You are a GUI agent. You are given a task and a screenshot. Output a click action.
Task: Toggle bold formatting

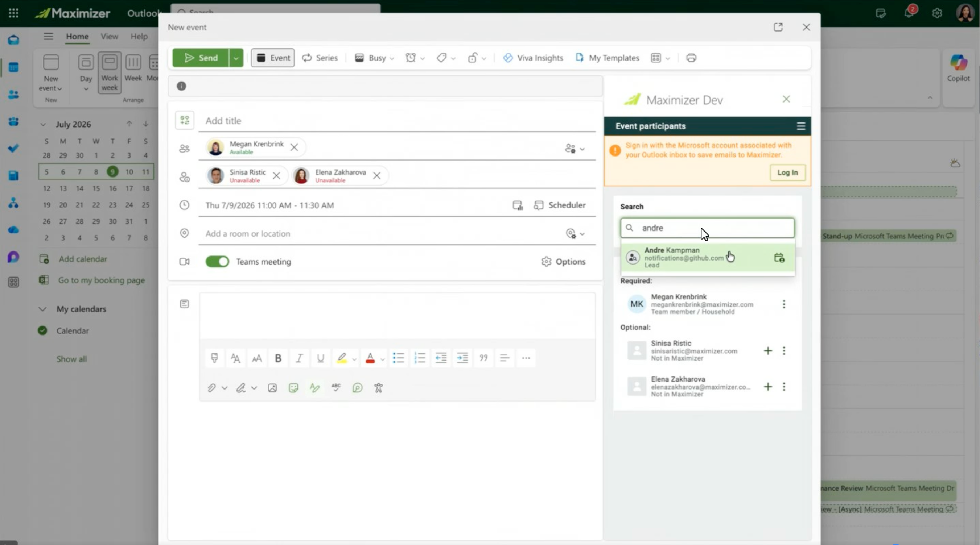(278, 358)
